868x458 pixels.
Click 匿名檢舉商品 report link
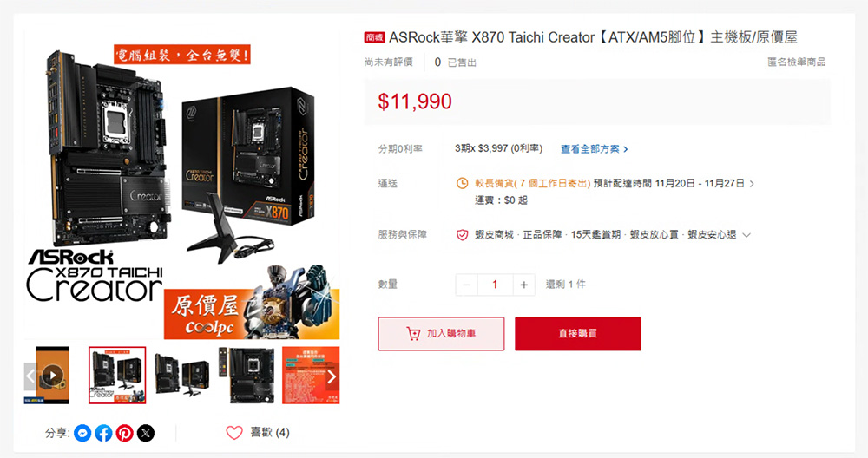796,62
